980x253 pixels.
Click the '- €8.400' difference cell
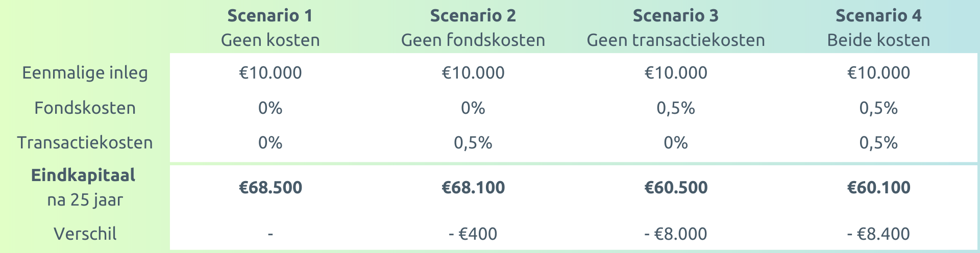pos(878,234)
